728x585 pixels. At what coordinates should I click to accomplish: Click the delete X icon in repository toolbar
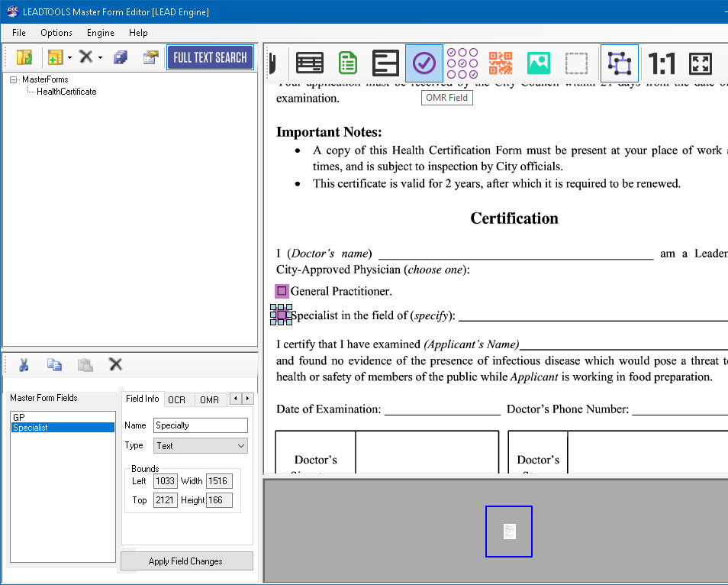(86, 57)
